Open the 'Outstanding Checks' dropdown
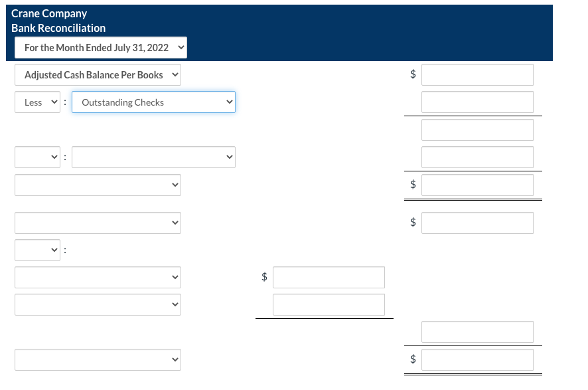 (153, 102)
